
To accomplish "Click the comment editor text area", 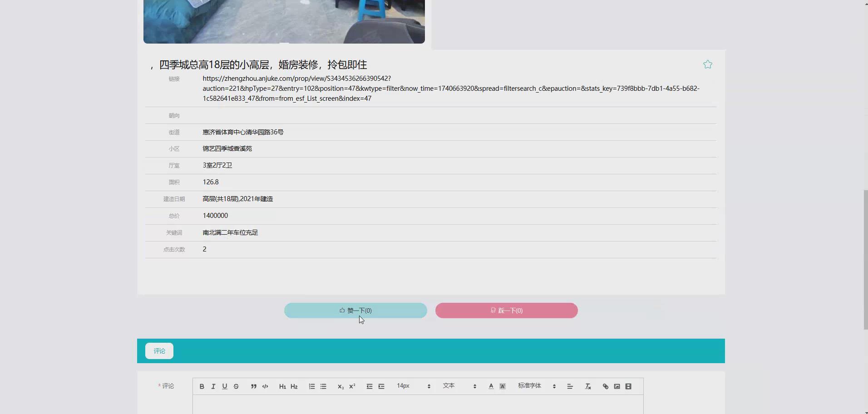I will click(x=418, y=404).
